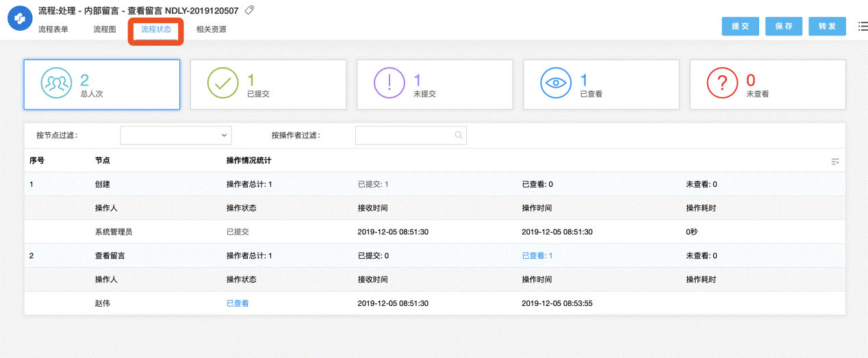Select the 相关资源 tab
868x358 pixels.
pos(211,29)
